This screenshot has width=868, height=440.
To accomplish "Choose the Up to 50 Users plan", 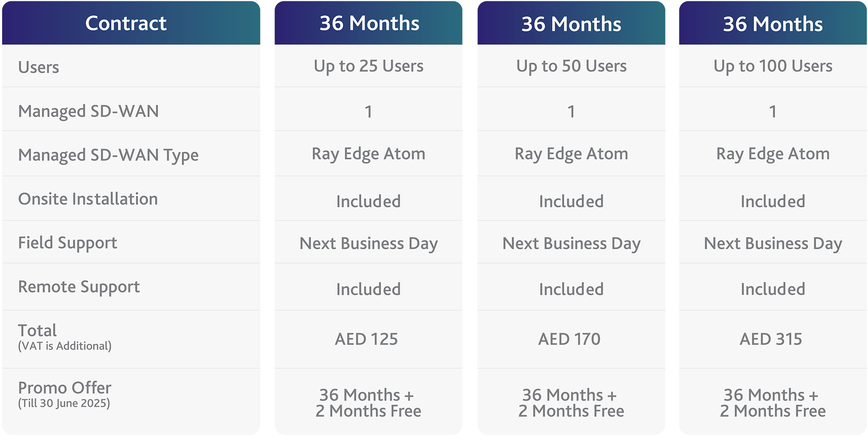I will coord(571,66).
